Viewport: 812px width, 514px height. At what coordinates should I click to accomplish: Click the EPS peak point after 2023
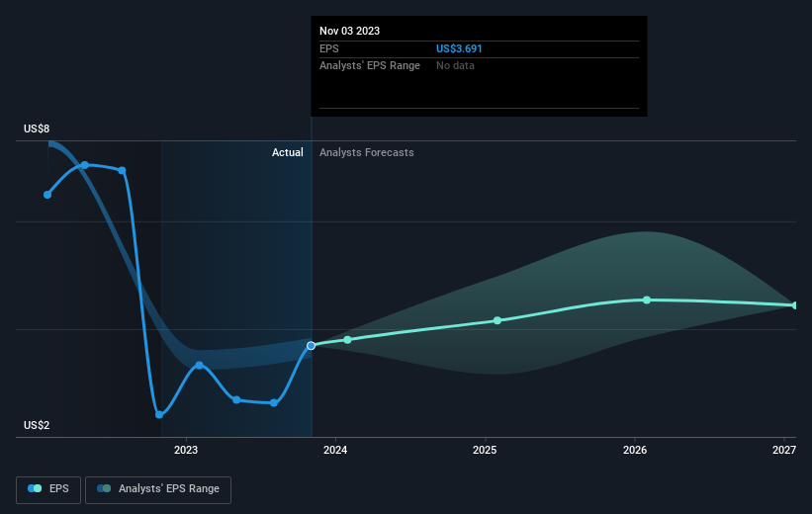200,366
